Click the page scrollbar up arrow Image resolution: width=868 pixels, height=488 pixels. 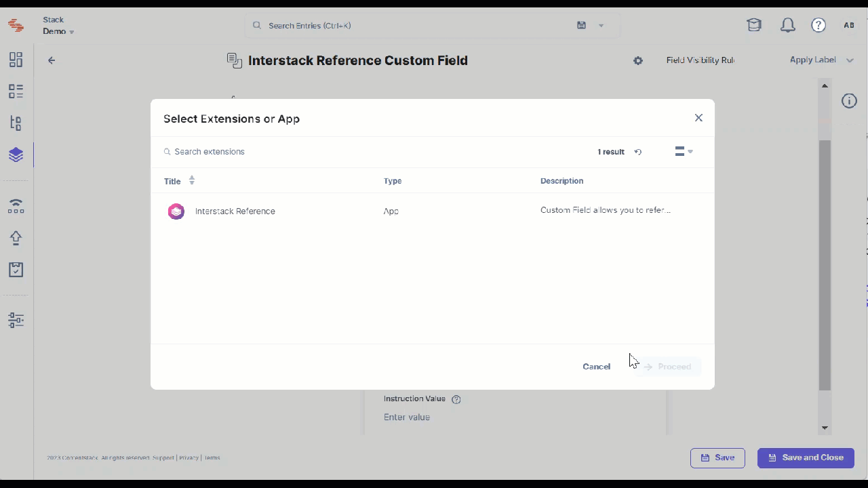click(x=825, y=85)
